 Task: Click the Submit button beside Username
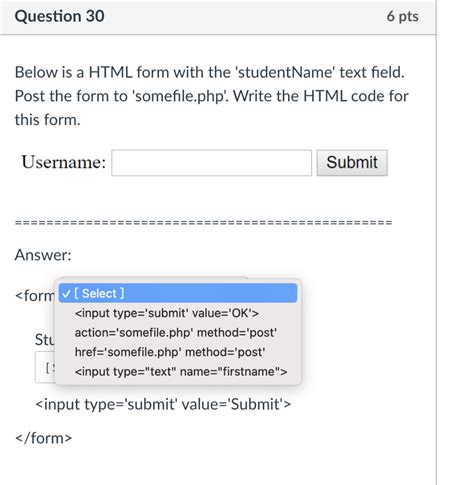tap(352, 163)
